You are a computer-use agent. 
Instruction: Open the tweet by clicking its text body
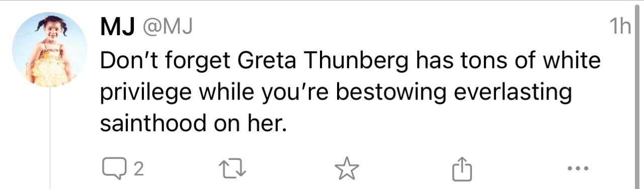click(x=351, y=92)
